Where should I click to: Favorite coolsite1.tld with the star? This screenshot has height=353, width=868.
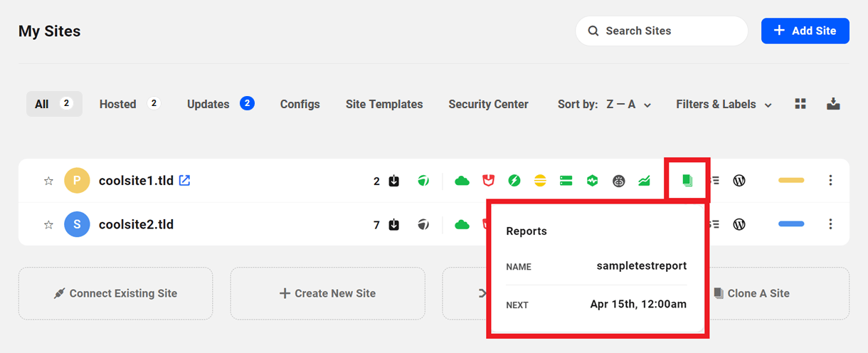(48, 181)
